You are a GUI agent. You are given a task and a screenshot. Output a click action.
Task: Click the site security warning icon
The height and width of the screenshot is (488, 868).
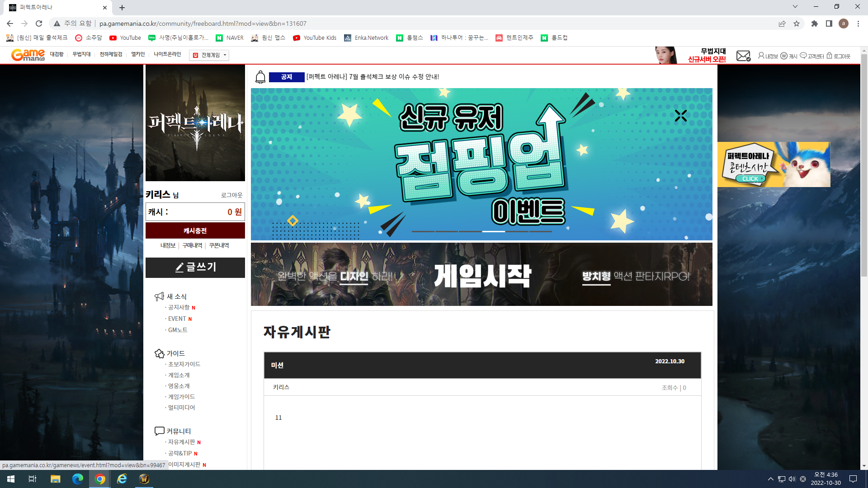57,23
